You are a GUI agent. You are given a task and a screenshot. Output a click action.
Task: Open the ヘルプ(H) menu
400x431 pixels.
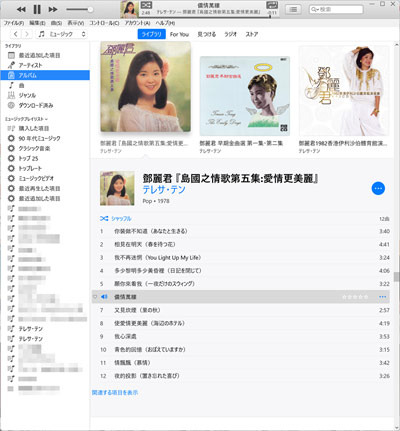(165, 23)
